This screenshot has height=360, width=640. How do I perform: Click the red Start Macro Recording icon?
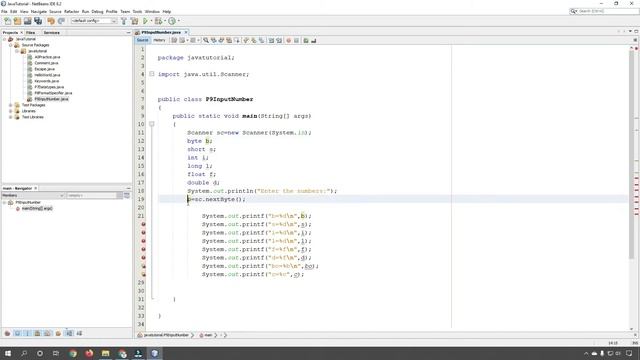pyautogui.click(x=289, y=40)
